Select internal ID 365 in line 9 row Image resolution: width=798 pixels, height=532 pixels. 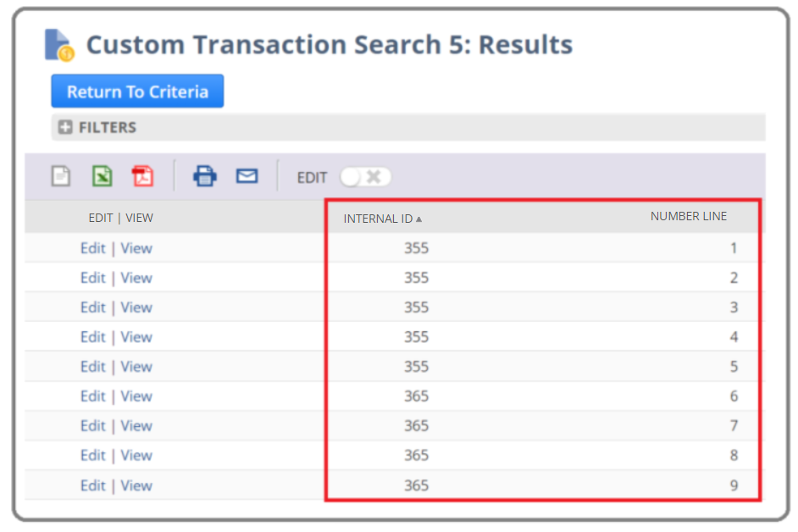(416, 485)
